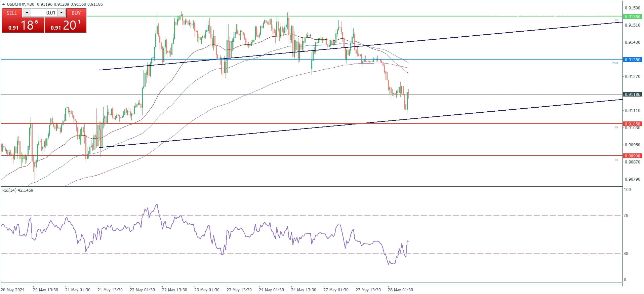Select the current price label 0.91186

(632, 95)
